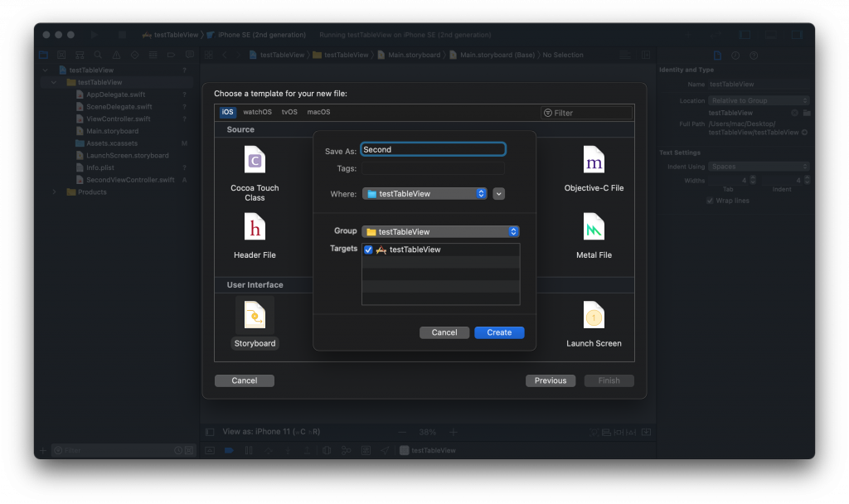Open the related items grid icon

click(x=209, y=55)
